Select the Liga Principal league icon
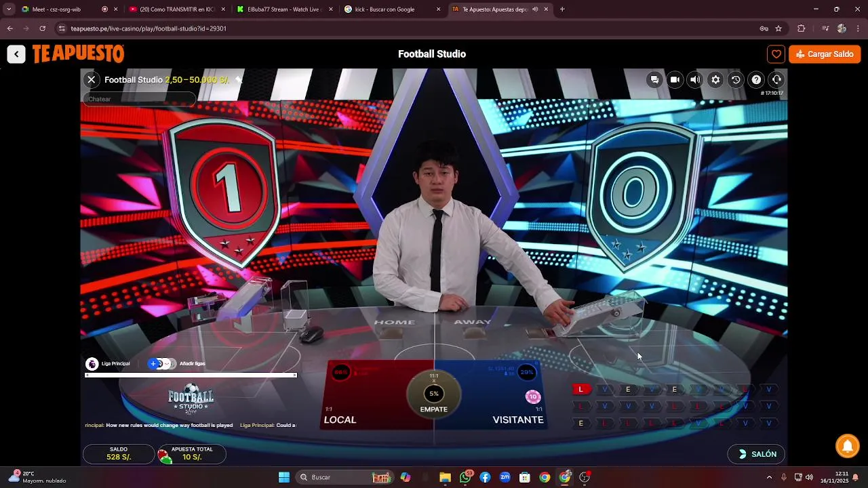 point(92,364)
